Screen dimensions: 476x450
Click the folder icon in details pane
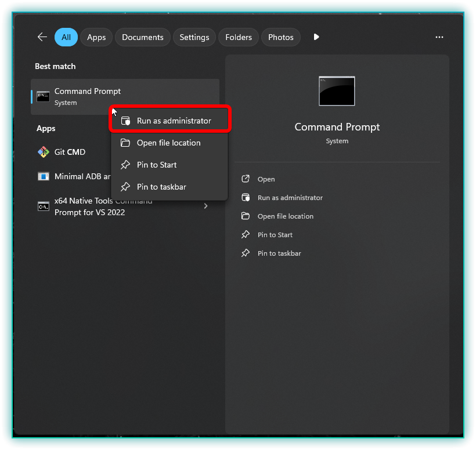point(246,216)
